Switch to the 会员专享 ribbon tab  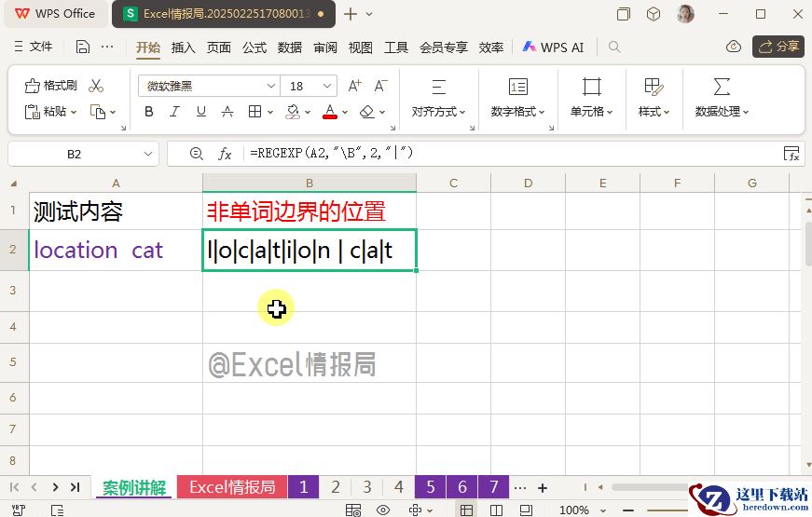[443, 48]
